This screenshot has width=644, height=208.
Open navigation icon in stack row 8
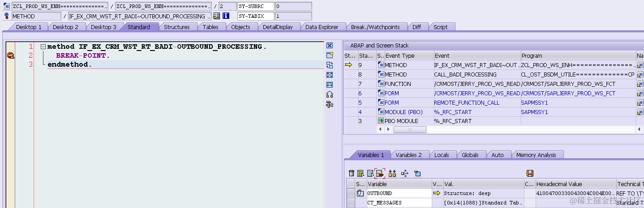click(x=640, y=75)
